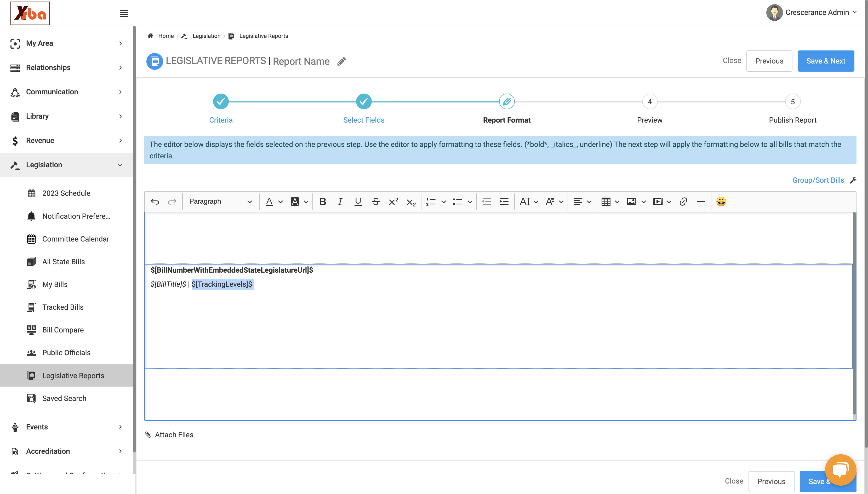Viewport: 868px width, 494px height.
Task: Click the hamburger menu icon
Action: tap(124, 14)
